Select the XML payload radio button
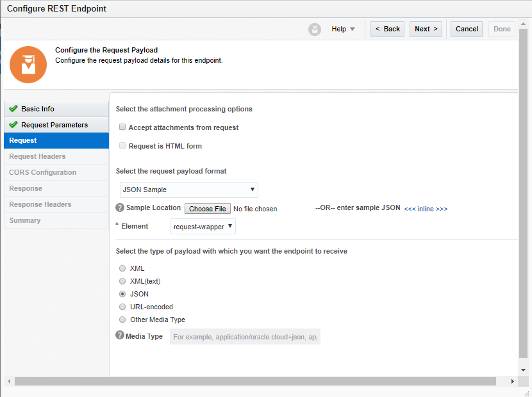Image resolution: width=532 pixels, height=397 pixels. point(122,268)
